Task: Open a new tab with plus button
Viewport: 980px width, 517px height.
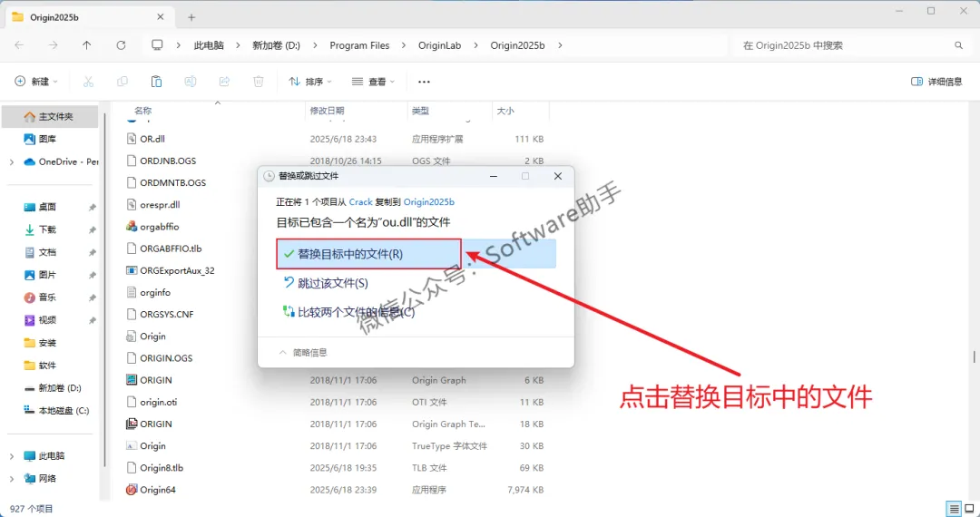Action: (x=191, y=17)
